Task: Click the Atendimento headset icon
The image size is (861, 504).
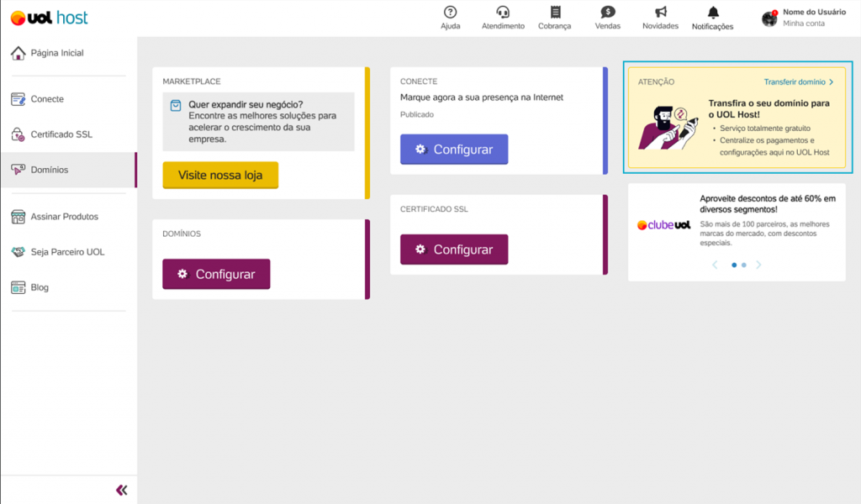Action: pyautogui.click(x=503, y=13)
